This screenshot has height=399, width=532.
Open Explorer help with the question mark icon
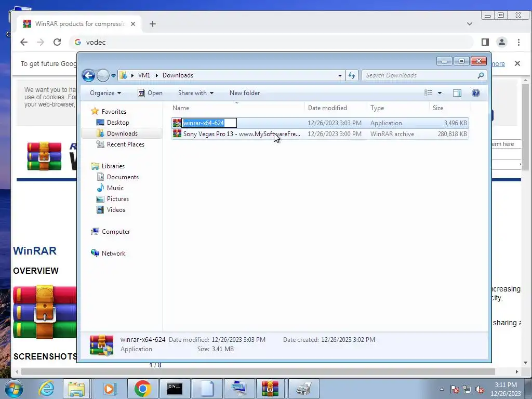tap(476, 93)
